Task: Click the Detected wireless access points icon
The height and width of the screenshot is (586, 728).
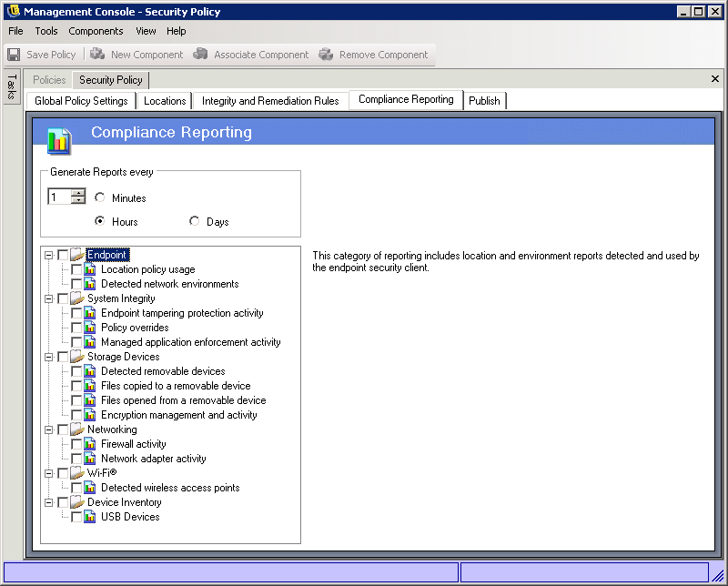Action: point(90,488)
